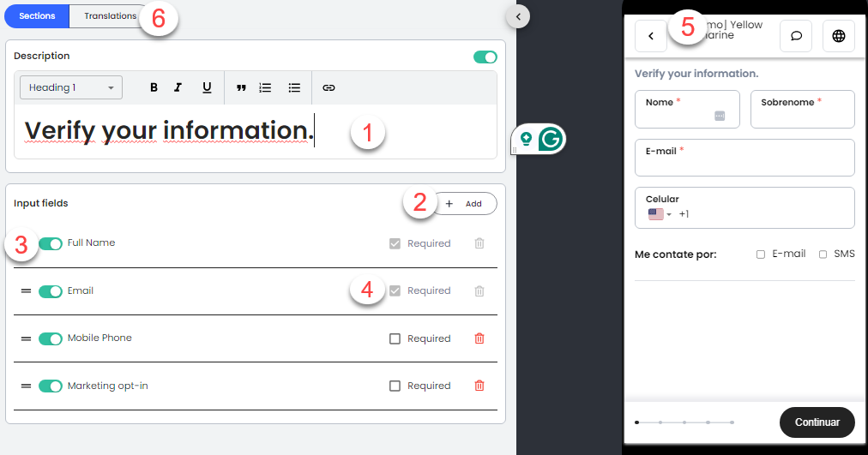
Task: Delete the Mobile Phone input field
Action: click(479, 338)
